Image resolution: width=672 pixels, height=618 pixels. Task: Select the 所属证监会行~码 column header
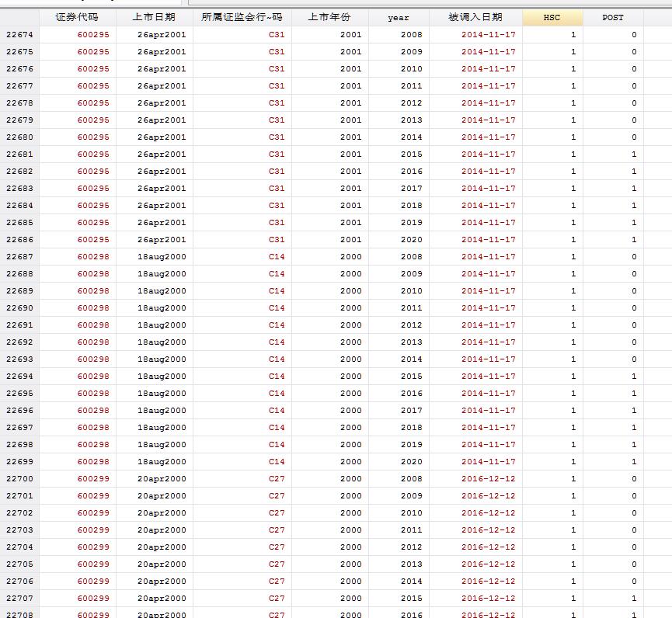[242, 18]
